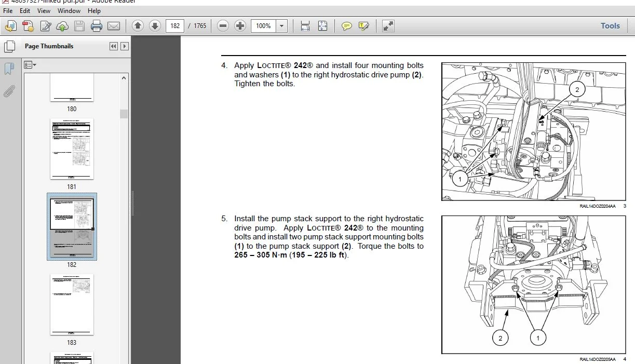This screenshot has height=364, width=635.
Task: Click the Print icon
Action: click(97, 26)
